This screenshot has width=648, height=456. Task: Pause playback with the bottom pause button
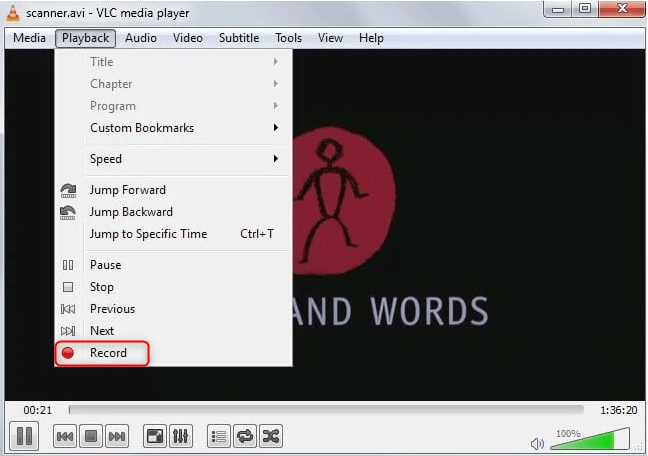click(x=25, y=436)
